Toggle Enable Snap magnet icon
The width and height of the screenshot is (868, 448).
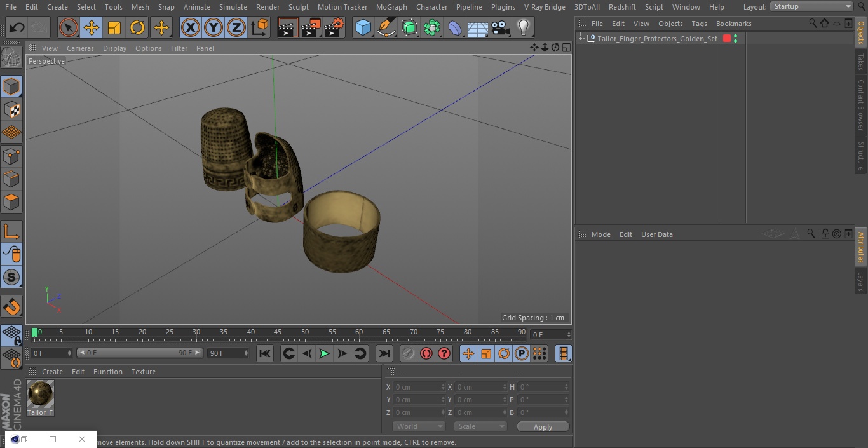pyautogui.click(x=11, y=306)
